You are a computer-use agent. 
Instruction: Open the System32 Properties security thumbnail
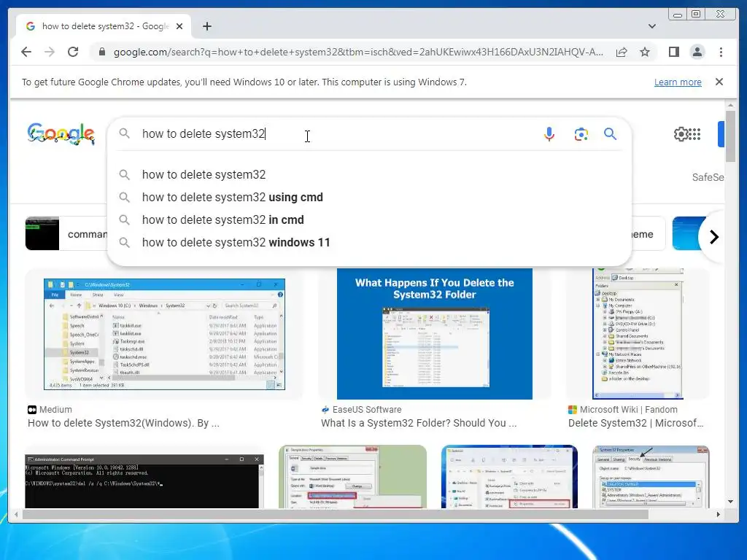(x=651, y=477)
